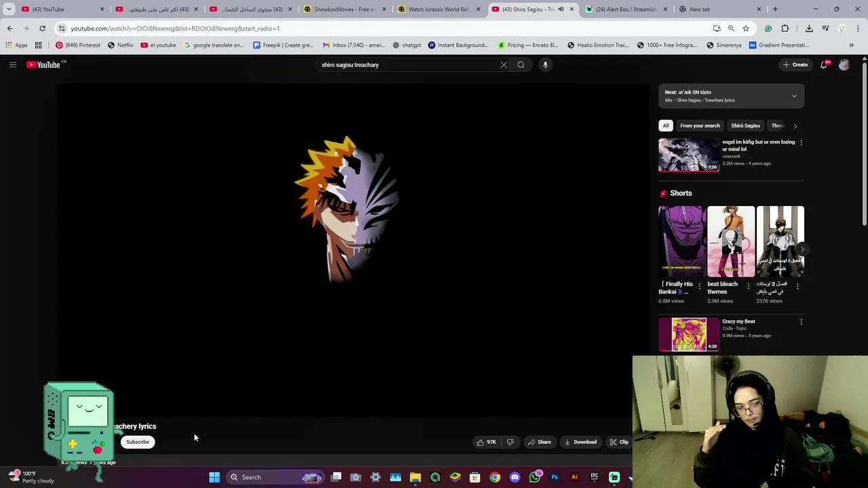
Task: Open Chrome downloads
Action: point(809,28)
